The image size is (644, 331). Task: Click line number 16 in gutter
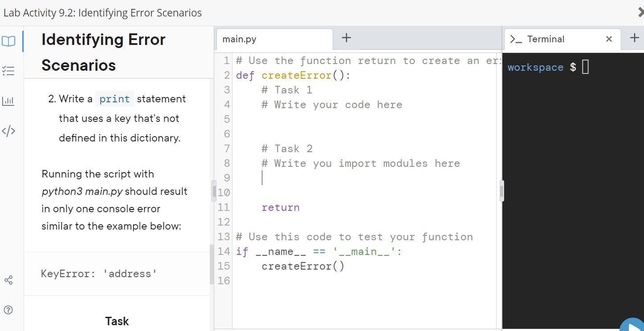224,281
